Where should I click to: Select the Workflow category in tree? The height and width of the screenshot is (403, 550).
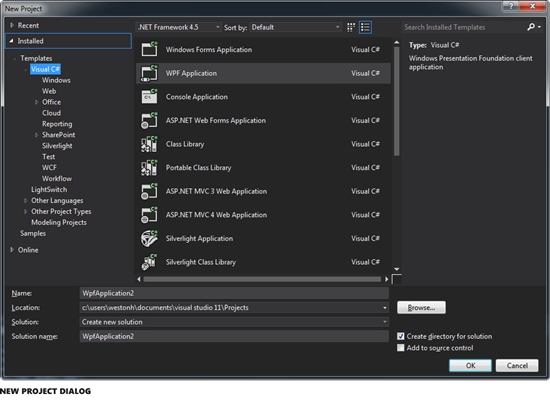[x=57, y=179]
